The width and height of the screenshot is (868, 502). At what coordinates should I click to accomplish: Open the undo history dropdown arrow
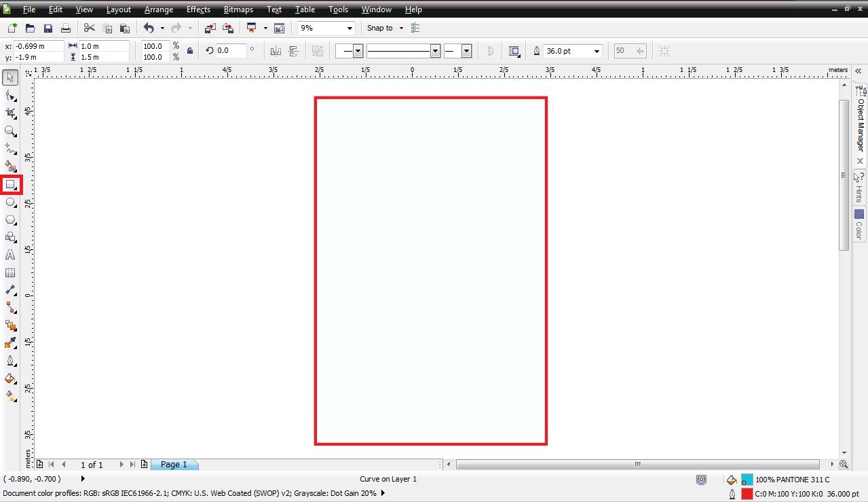162,29
